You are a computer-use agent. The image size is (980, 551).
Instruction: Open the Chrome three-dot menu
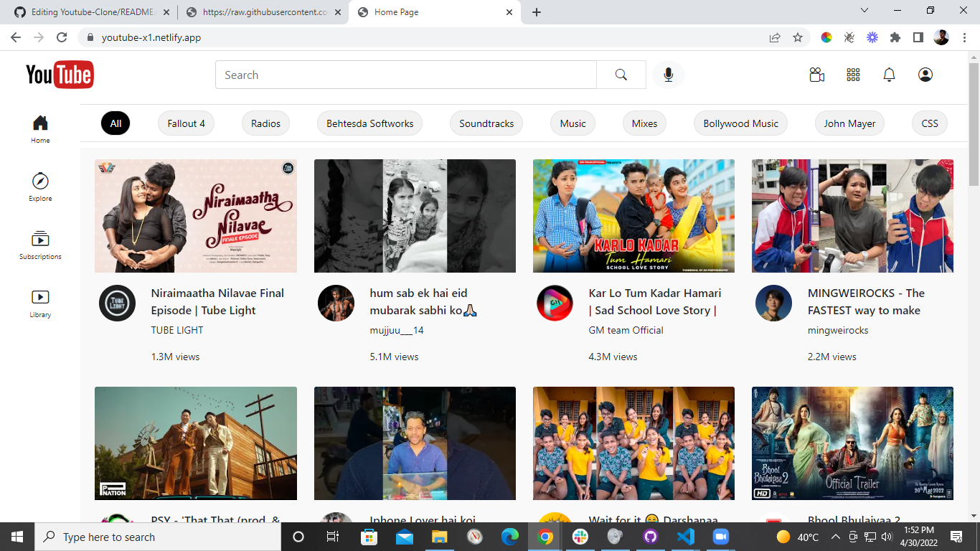point(965,37)
